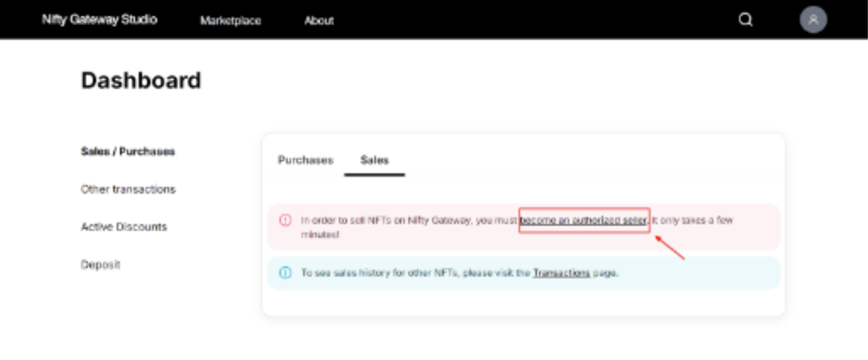Select the Sales tab
The image size is (868, 360).
tap(374, 160)
